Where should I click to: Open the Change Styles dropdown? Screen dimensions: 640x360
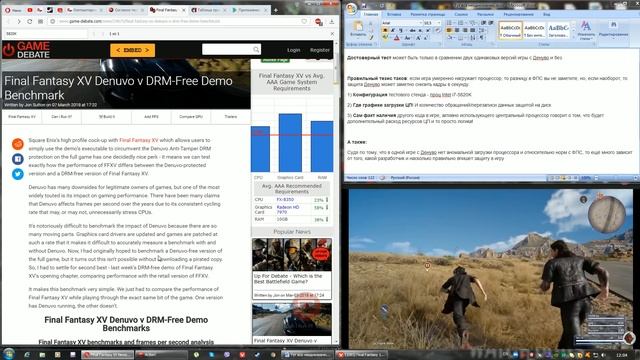point(586,30)
